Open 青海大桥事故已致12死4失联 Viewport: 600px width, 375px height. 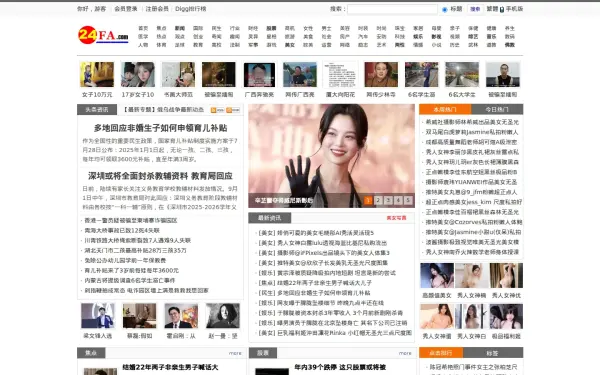coord(122,230)
